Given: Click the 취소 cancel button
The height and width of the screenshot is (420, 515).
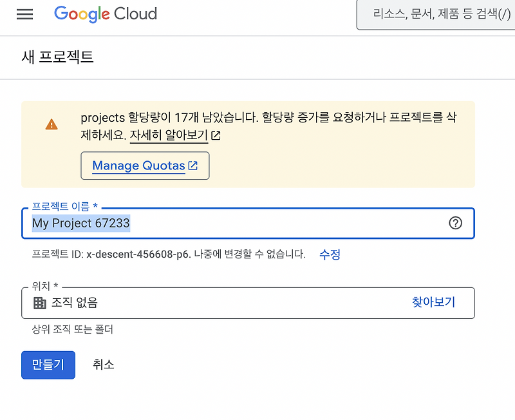Looking at the screenshot, I should 104,364.
